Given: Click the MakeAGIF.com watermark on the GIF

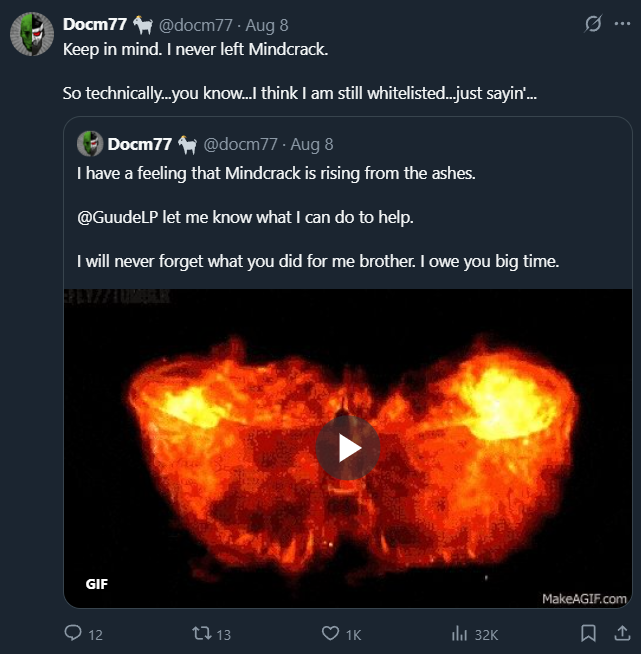Looking at the screenshot, I should click(584, 598).
